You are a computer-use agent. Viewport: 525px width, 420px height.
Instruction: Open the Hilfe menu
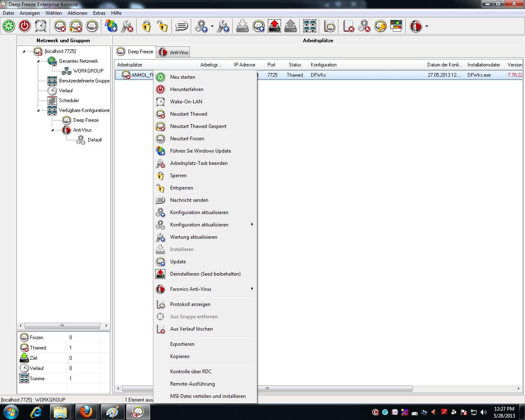click(116, 13)
